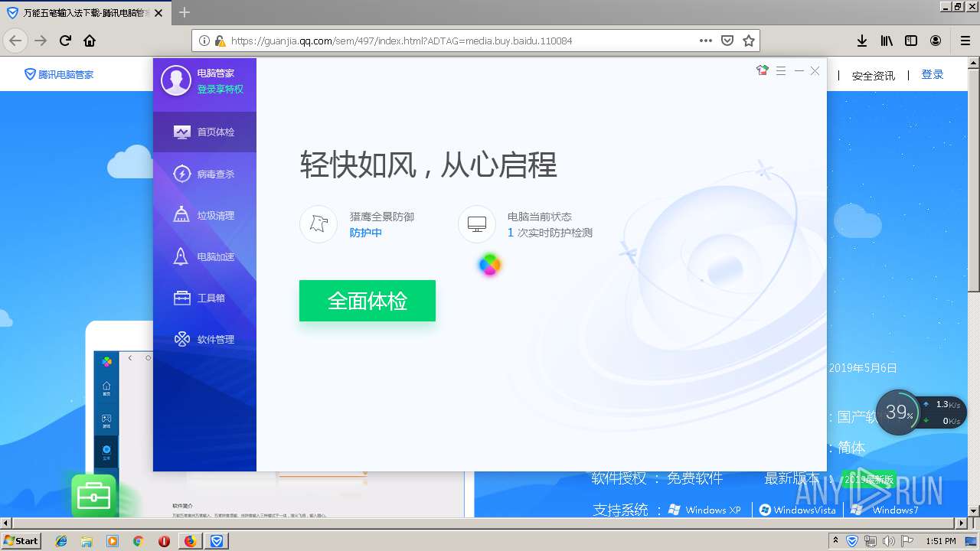Switch to PC Manager taskbar button

tap(217, 541)
